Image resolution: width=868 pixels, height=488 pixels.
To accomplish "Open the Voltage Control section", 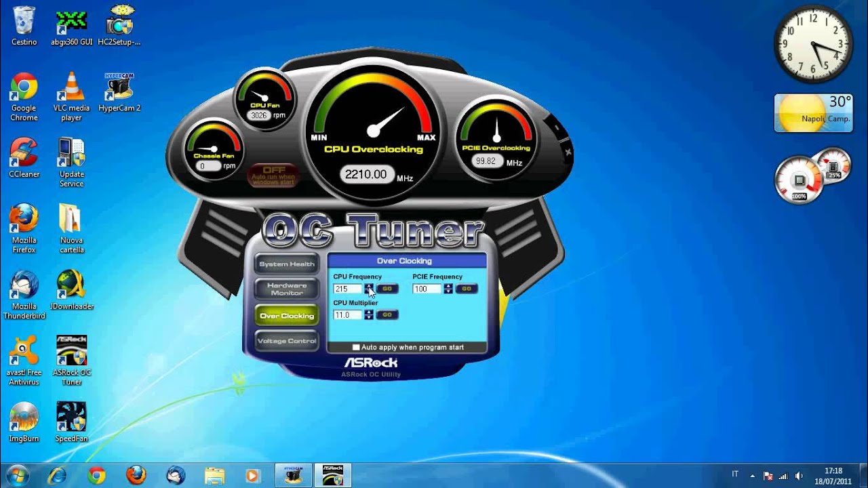I will 287,341.
